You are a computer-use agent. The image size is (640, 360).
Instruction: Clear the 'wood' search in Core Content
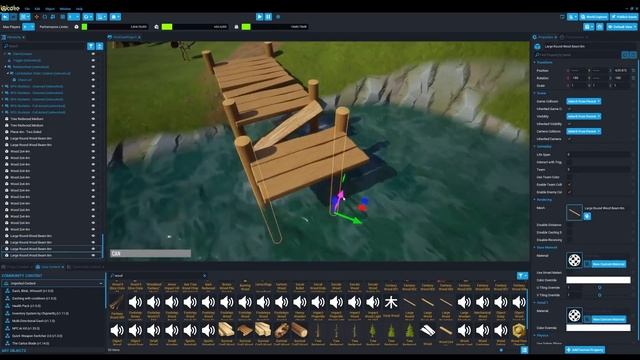204,276
